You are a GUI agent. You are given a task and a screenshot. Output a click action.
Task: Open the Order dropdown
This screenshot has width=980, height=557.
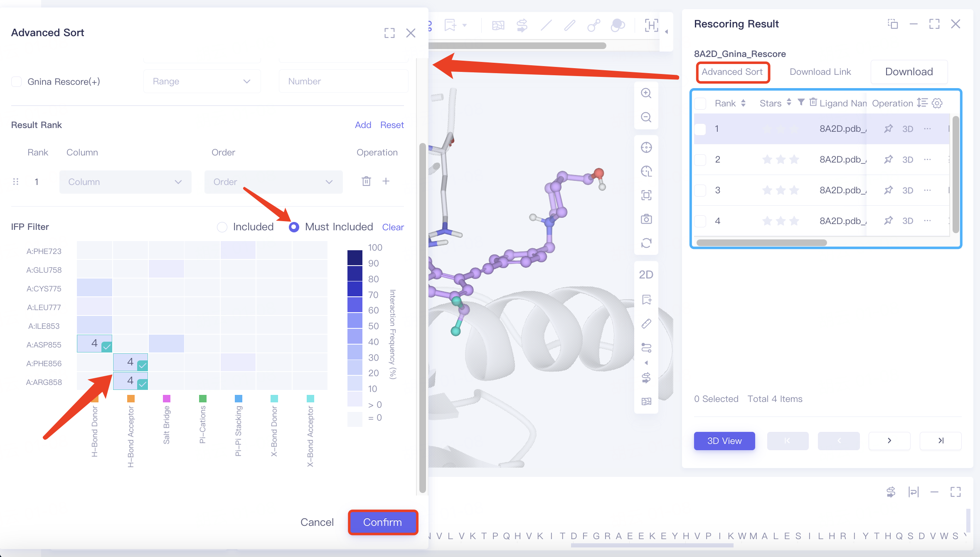(273, 182)
